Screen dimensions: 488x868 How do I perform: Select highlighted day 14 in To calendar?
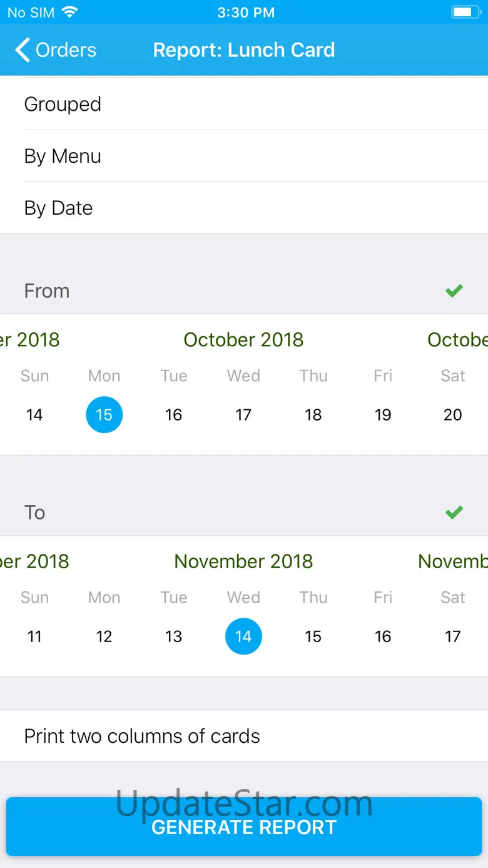pos(243,636)
